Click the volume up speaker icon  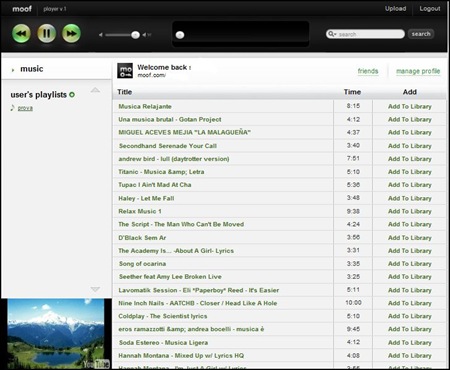tap(147, 35)
